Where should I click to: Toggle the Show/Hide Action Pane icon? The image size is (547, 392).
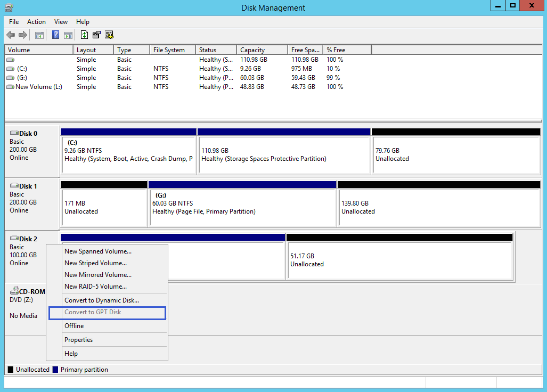[x=68, y=35]
